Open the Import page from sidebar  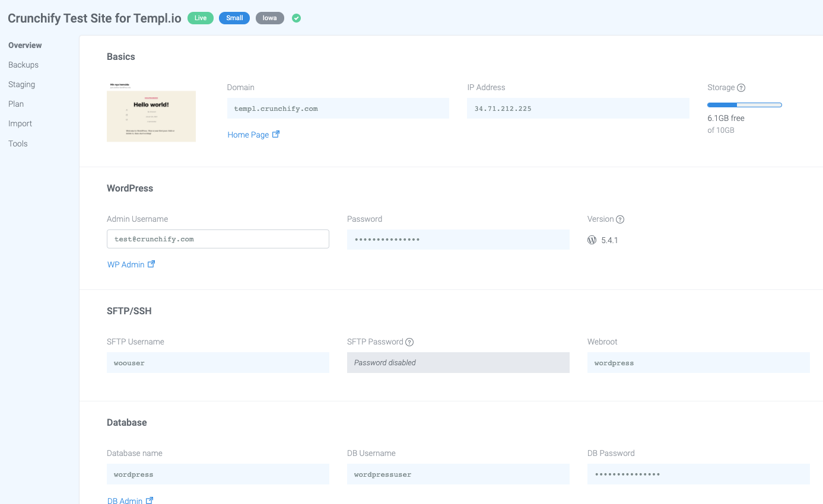(20, 123)
